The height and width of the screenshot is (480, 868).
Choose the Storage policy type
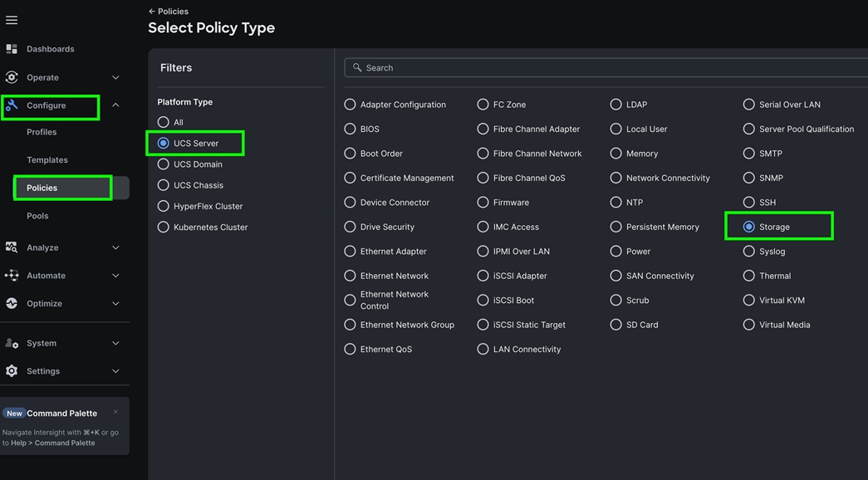749,227
